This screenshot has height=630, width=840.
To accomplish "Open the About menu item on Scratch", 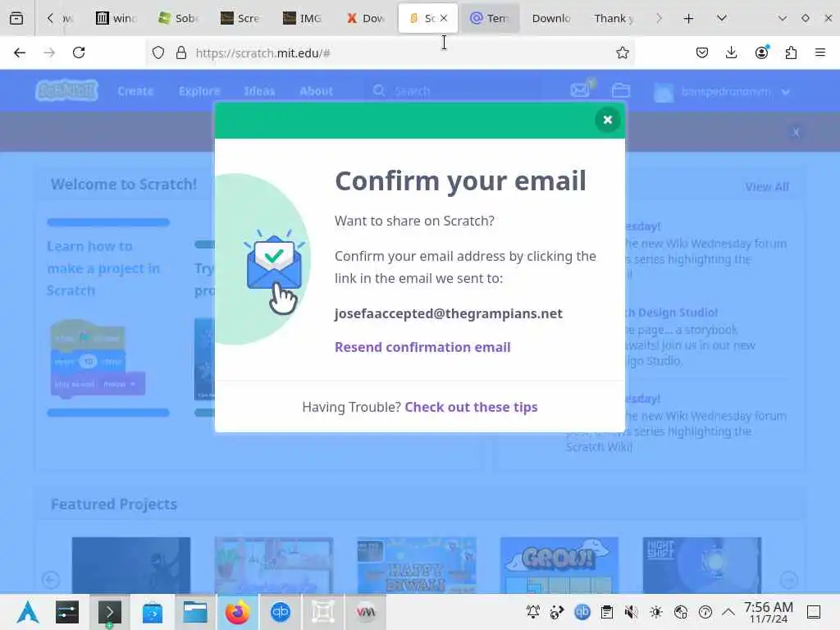I will point(316,91).
